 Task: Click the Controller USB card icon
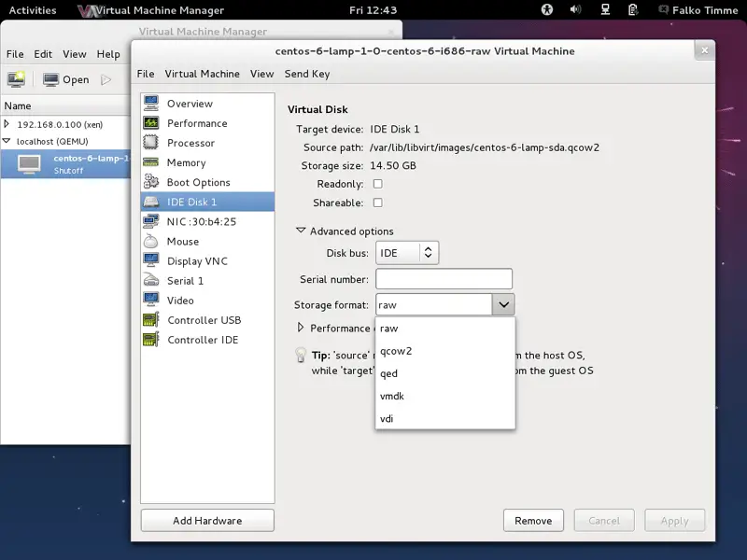click(x=151, y=320)
